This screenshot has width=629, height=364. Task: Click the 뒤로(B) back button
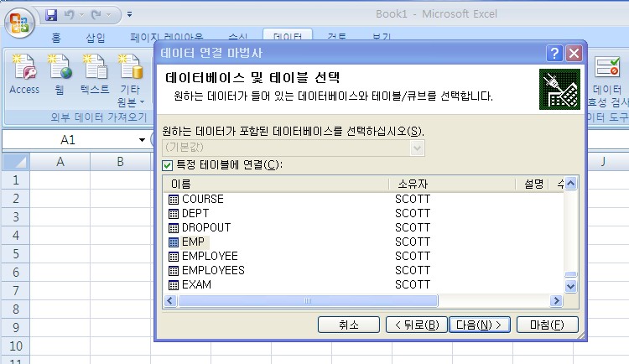(417, 325)
